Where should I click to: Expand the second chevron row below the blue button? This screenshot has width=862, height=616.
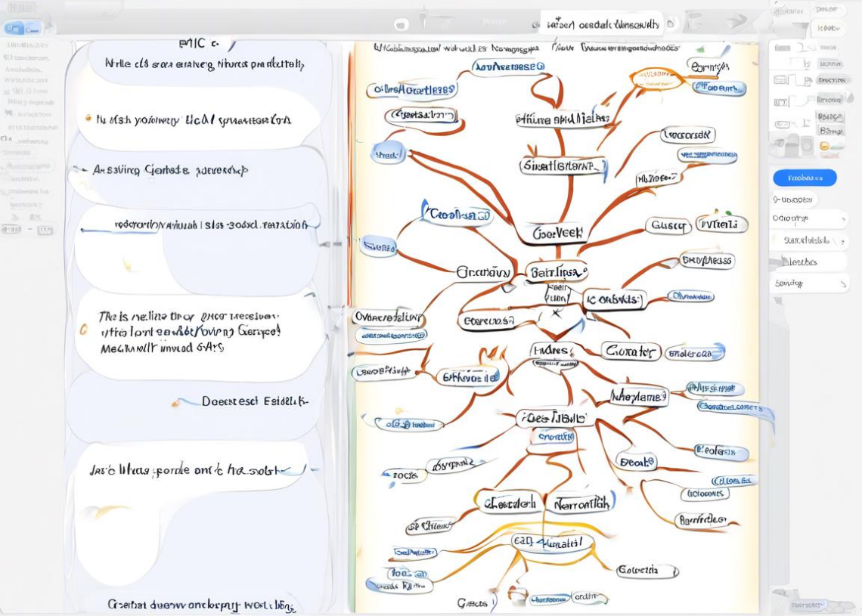[x=809, y=240]
